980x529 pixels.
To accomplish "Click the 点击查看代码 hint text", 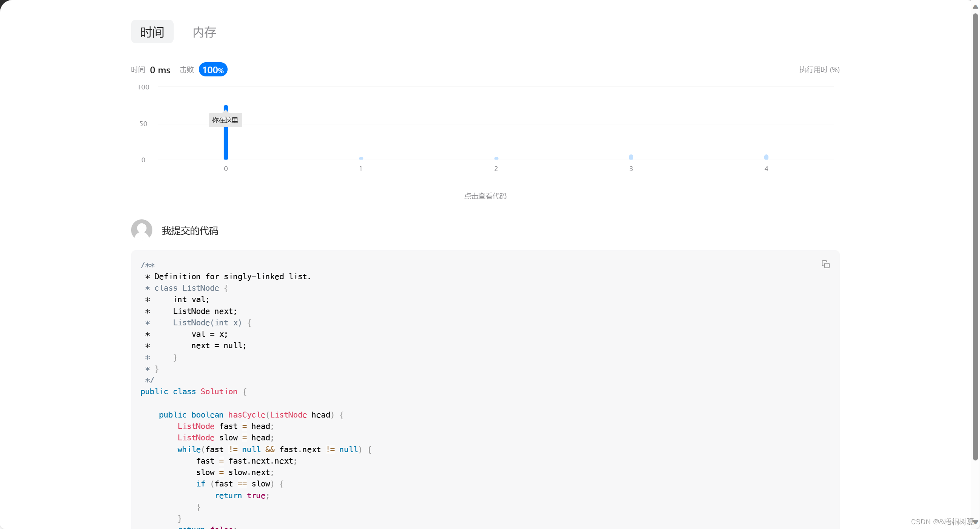I will [485, 196].
